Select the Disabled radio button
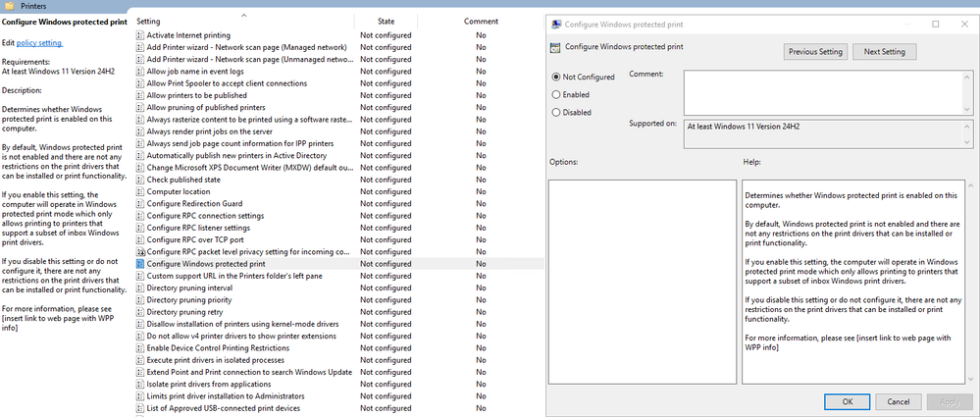 pyautogui.click(x=555, y=113)
